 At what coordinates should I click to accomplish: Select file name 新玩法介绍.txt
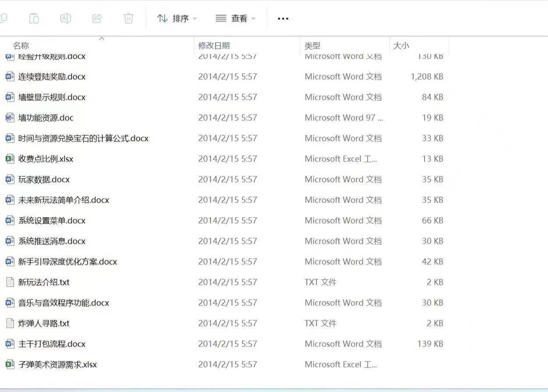[x=44, y=282]
